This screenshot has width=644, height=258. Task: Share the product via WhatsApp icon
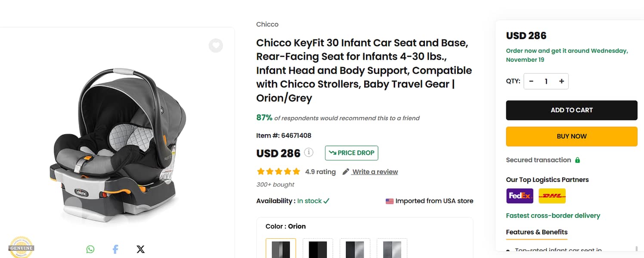click(90, 249)
